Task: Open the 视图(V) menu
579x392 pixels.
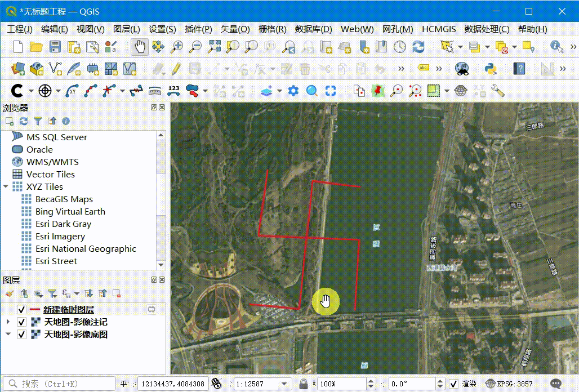Action: [x=90, y=29]
